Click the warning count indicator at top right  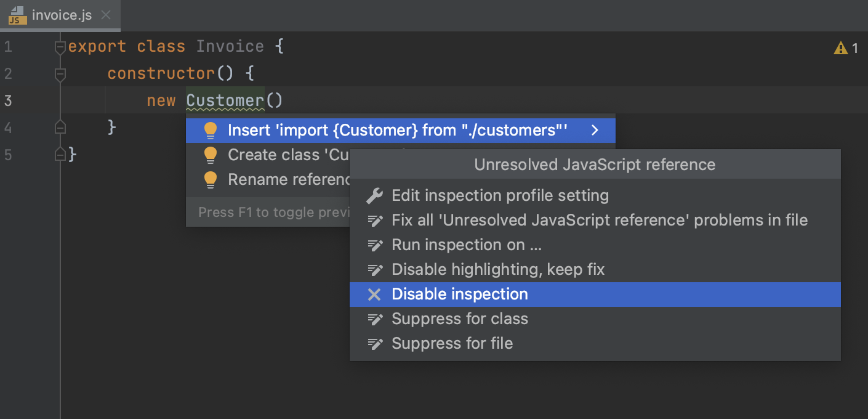click(x=846, y=47)
